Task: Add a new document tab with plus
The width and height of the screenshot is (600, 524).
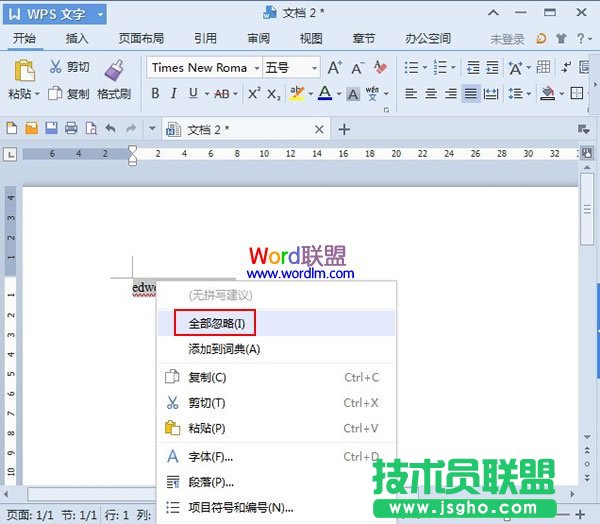Action: coord(344,129)
